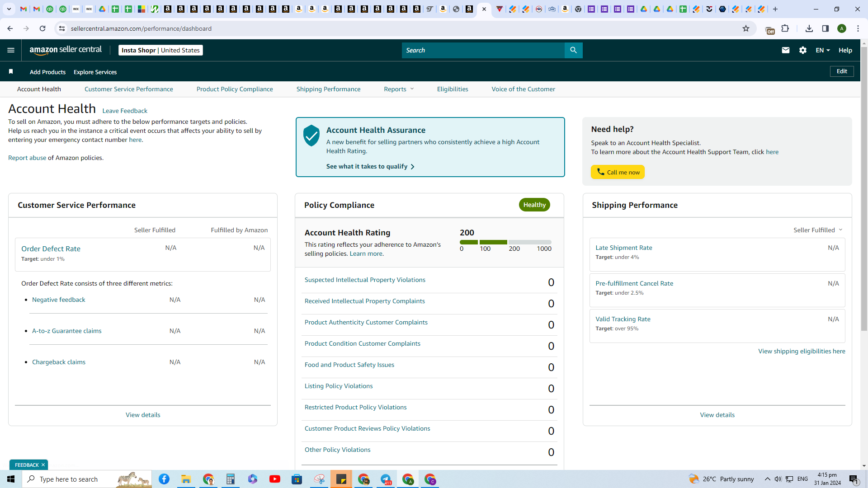The height and width of the screenshot is (488, 868).
Task: Open Calculator from the taskbar
Action: pyautogui.click(x=231, y=479)
